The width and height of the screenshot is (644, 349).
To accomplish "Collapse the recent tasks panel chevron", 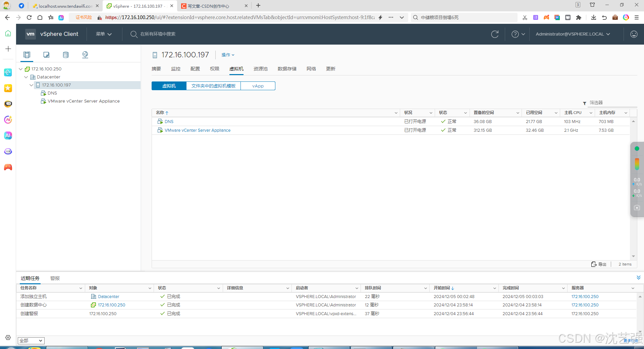I will tap(638, 278).
